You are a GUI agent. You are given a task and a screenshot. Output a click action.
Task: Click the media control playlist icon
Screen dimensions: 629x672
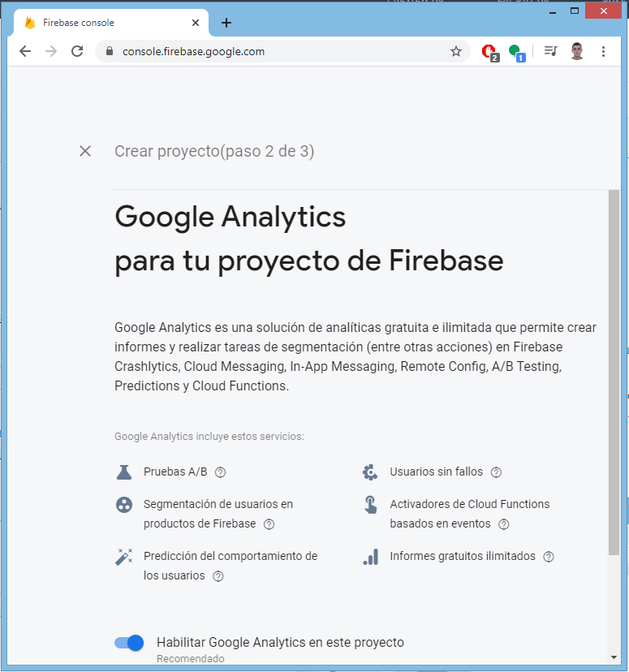click(550, 50)
